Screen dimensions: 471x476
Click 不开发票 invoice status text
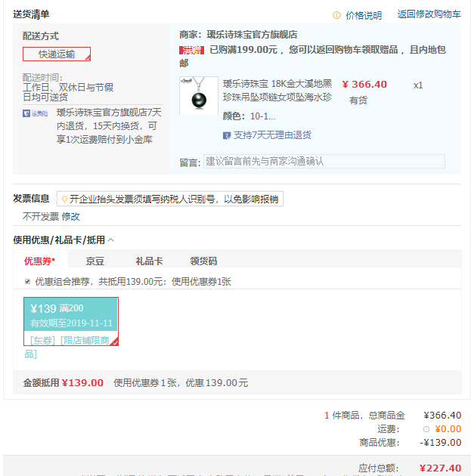click(x=40, y=216)
